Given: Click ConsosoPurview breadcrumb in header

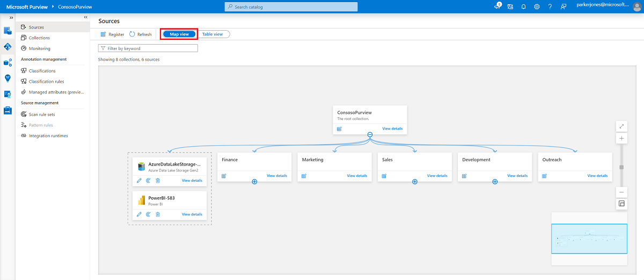Looking at the screenshot, I should (x=74, y=7).
